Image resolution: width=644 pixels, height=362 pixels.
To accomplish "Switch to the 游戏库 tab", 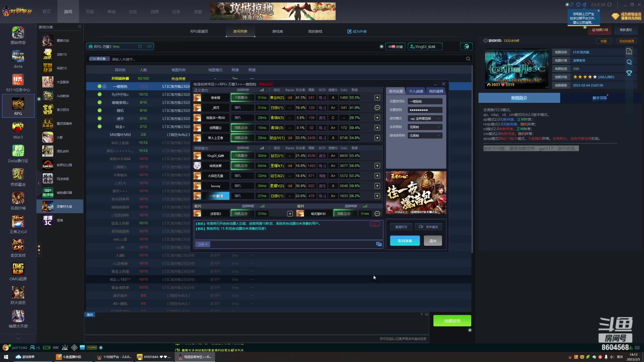I will pos(277,32).
